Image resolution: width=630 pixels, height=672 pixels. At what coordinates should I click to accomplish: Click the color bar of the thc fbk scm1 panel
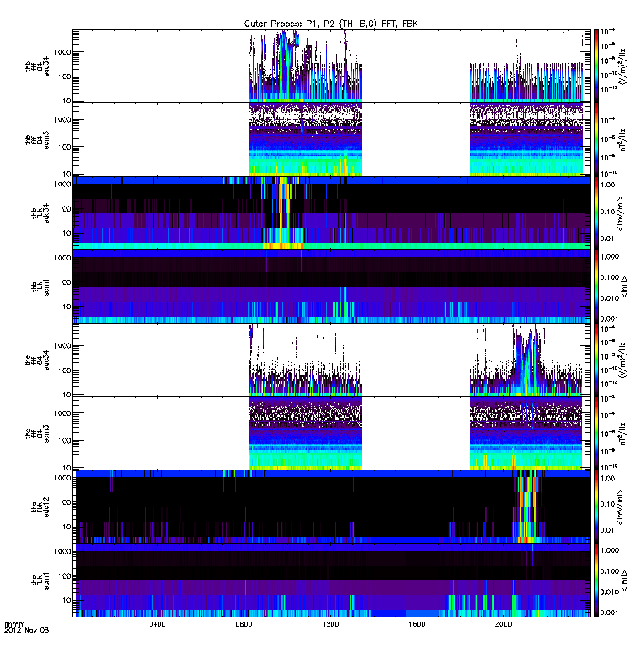596,580
